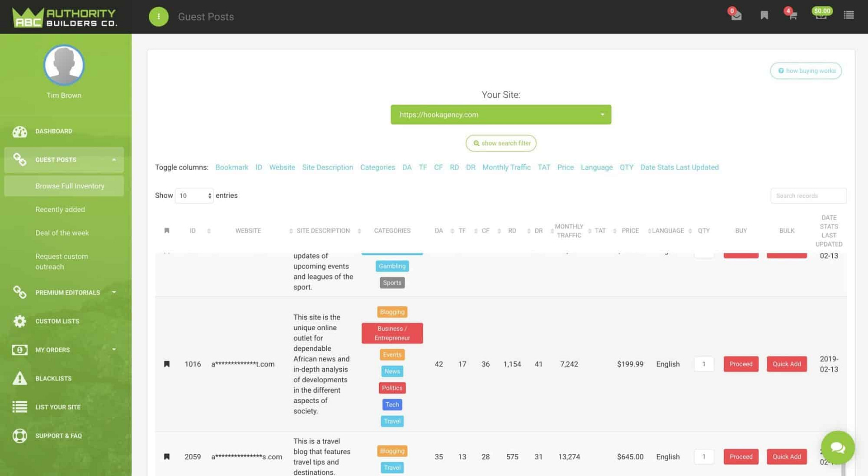Open the messages envelope icon in header
The height and width of the screenshot is (476, 868).
[736, 16]
